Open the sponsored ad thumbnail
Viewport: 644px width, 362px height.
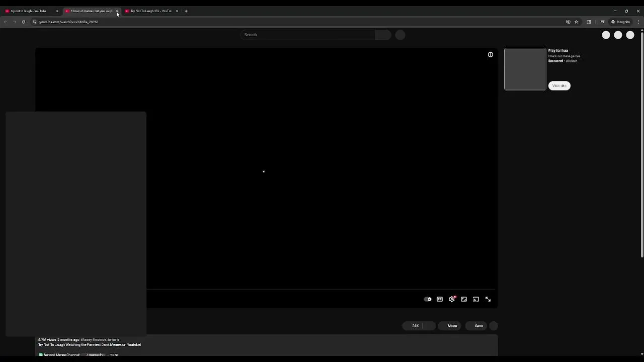[x=525, y=69]
